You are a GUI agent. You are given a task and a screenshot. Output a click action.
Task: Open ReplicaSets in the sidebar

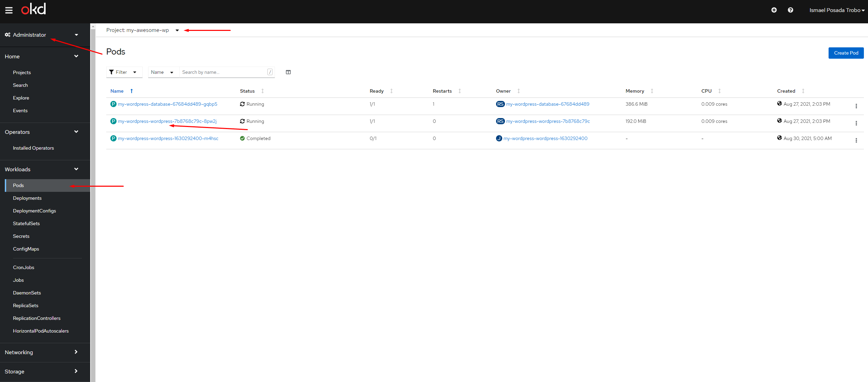pos(26,305)
